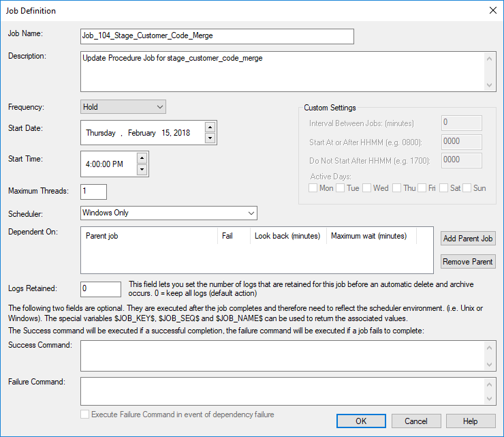Image resolution: width=504 pixels, height=437 pixels.
Task: Decrement the Start Date with down arrow
Action: click(210, 138)
